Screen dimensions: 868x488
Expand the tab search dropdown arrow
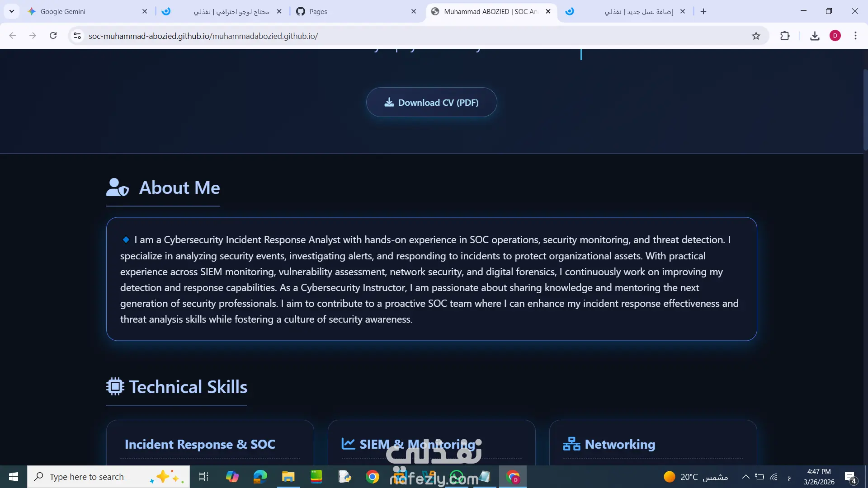pyautogui.click(x=12, y=11)
